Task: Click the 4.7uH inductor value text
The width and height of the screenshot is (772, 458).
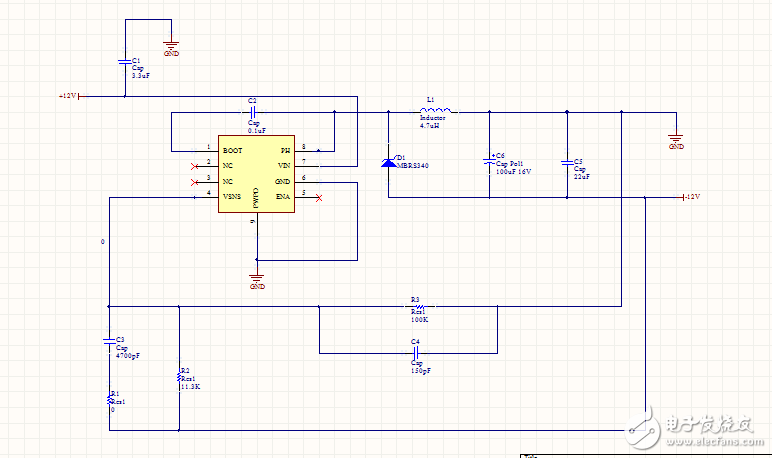Action: [x=429, y=126]
